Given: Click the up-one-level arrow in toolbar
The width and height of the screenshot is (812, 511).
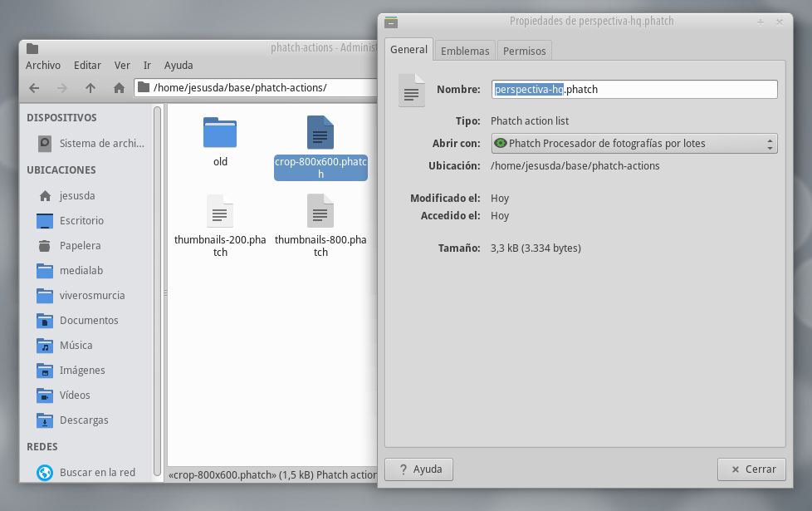Looking at the screenshot, I should [90, 86].
